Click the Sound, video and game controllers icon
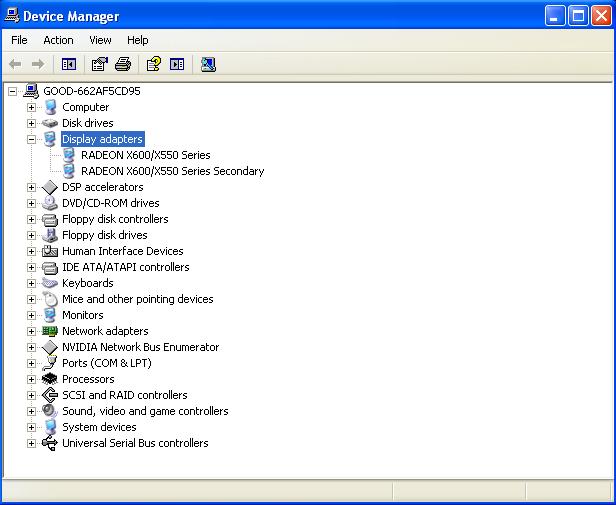This screenshot has height=505, width=616. tap(50, 411)
